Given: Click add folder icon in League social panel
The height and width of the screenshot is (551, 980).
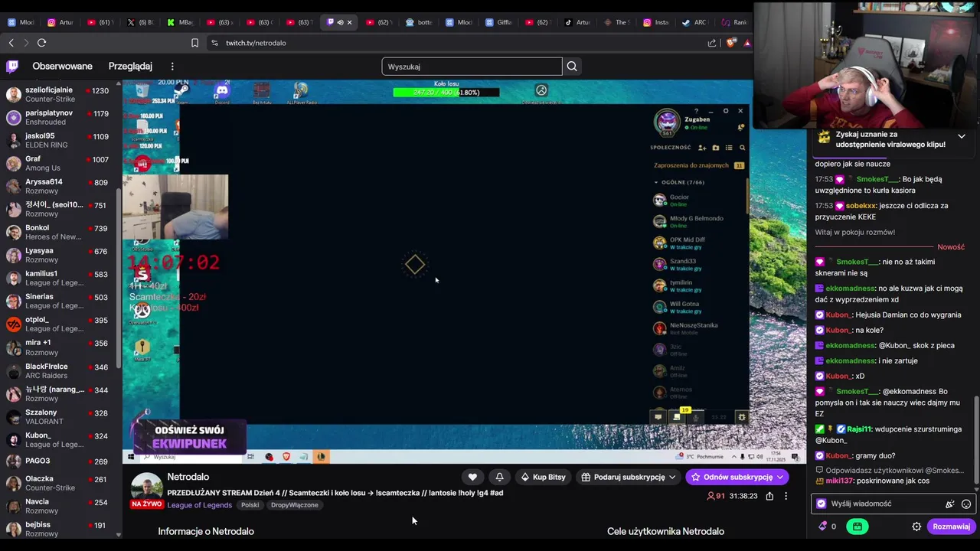Looking at the screenshot, I should pos(715,148).
